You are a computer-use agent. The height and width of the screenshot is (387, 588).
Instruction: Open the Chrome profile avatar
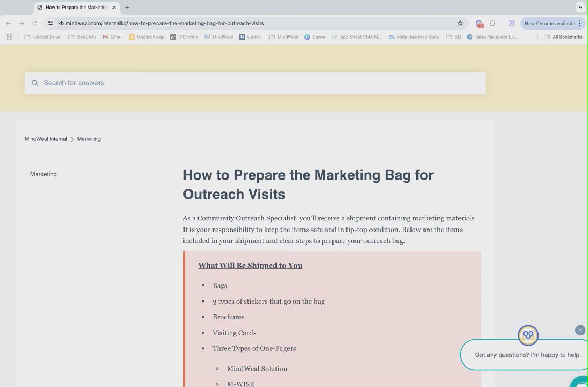click(512, 23)
